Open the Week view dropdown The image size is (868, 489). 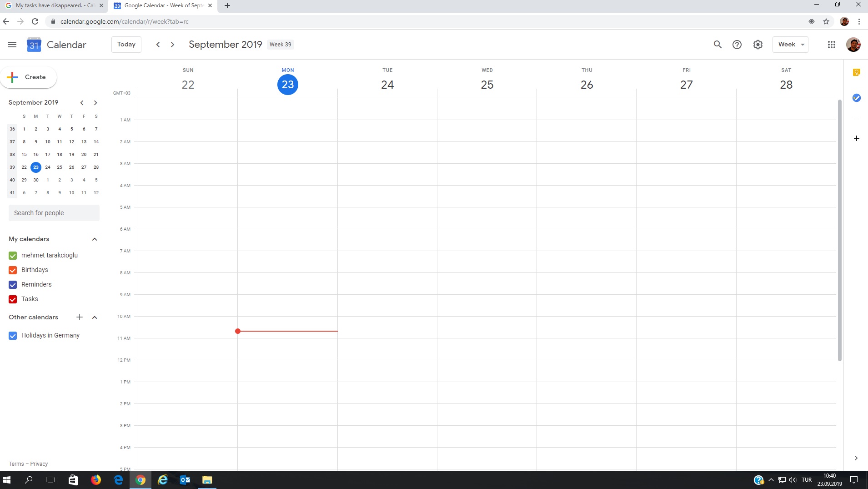pyautogui.click(x=790, y=44)
